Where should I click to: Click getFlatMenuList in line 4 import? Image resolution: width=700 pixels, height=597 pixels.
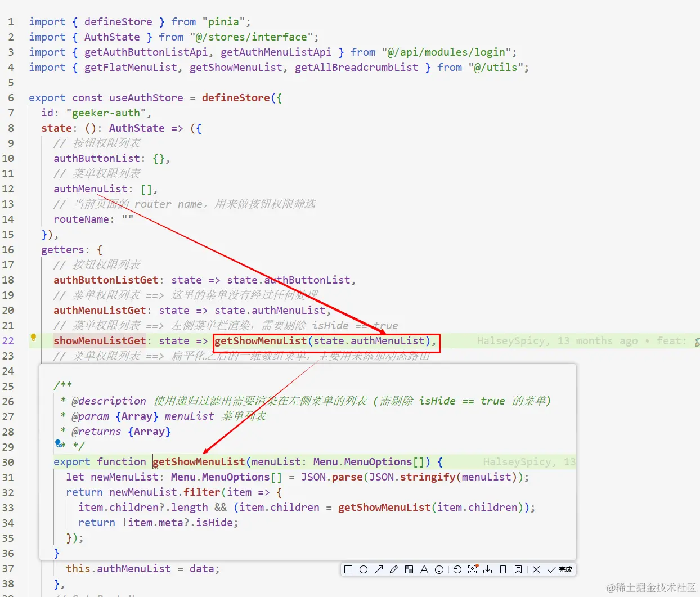[131, 67]
